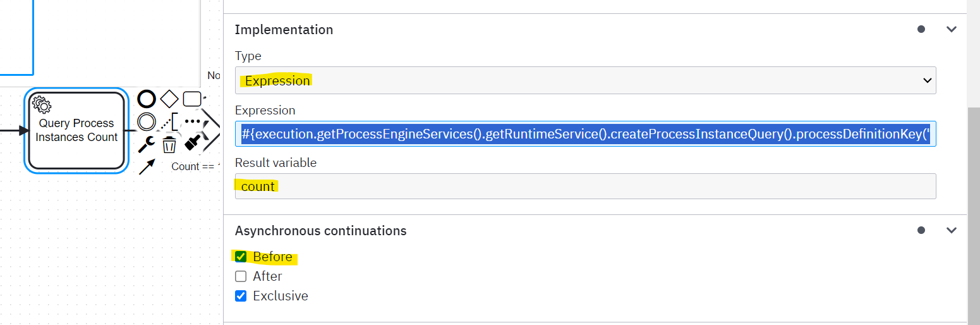Append an intermediate event from context pad

(147, 121)
